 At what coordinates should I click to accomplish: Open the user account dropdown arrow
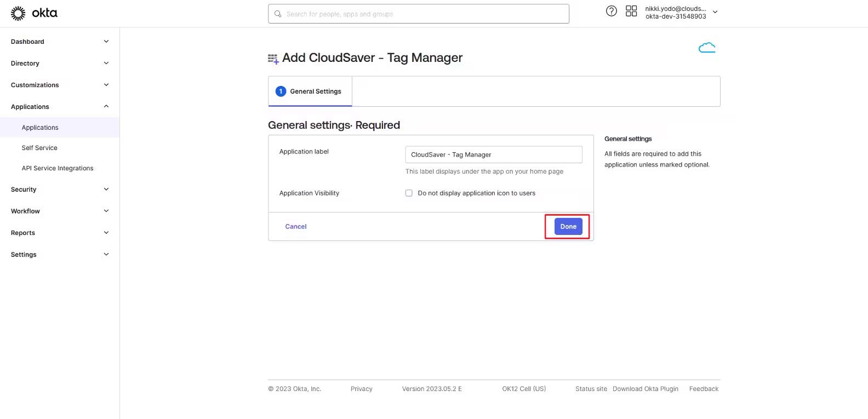(x=715, y=12)
